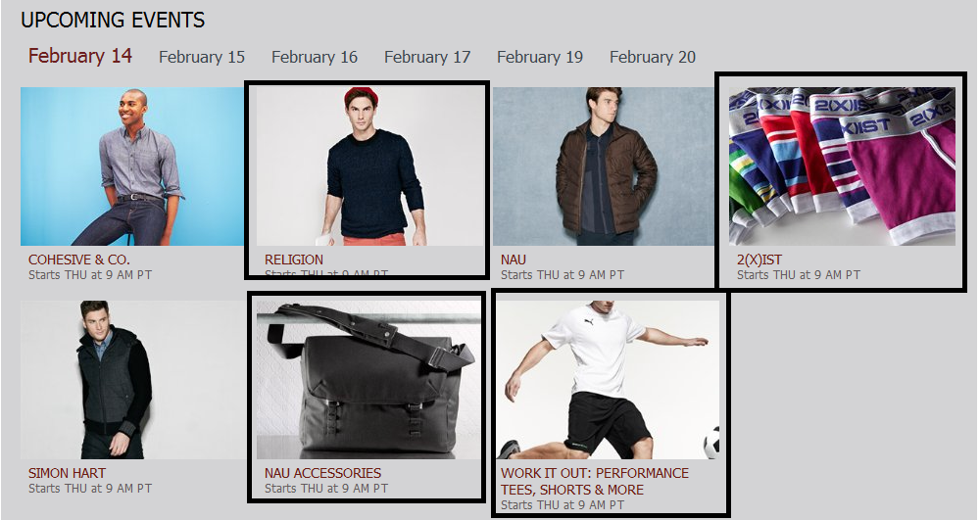Click the Religion sweater model thumbnail
The width and height of the screenshot is (980, 520).
pyautogui.click(x=368, y=166)
